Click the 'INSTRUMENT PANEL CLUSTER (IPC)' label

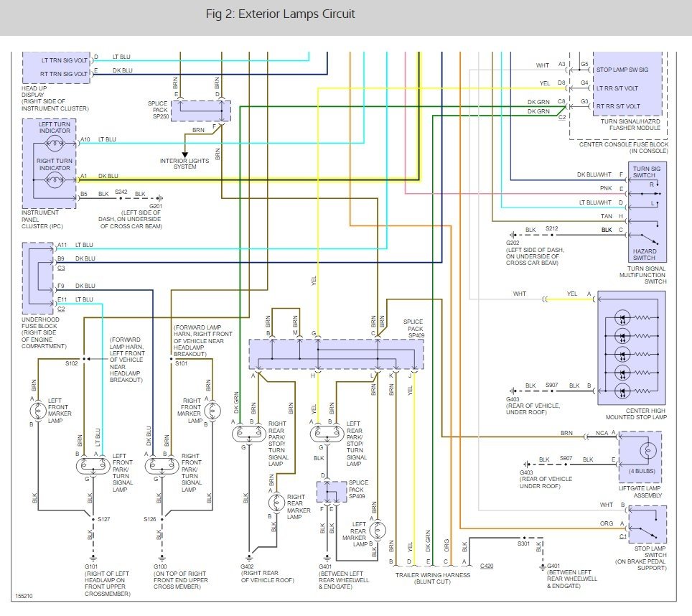point(42,219)
